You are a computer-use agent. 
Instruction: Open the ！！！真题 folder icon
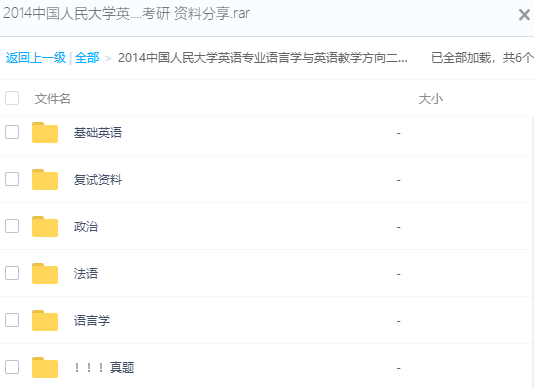point(45,368)
